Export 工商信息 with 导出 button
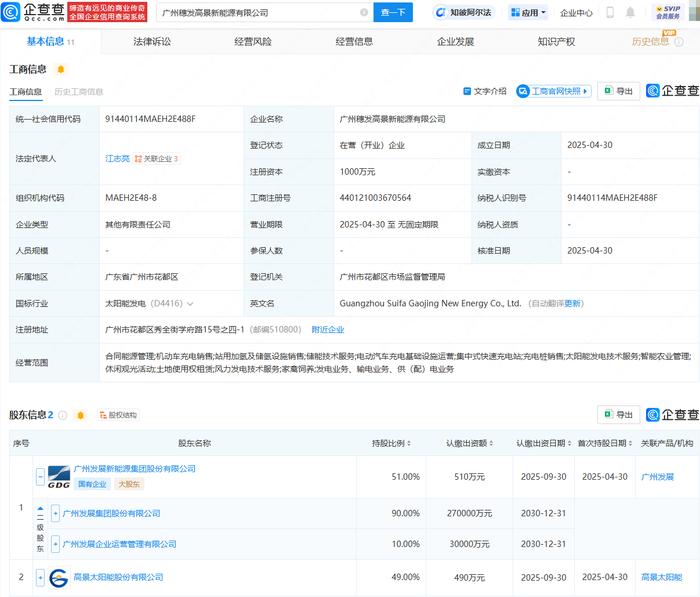 click(x=618, y=91)
